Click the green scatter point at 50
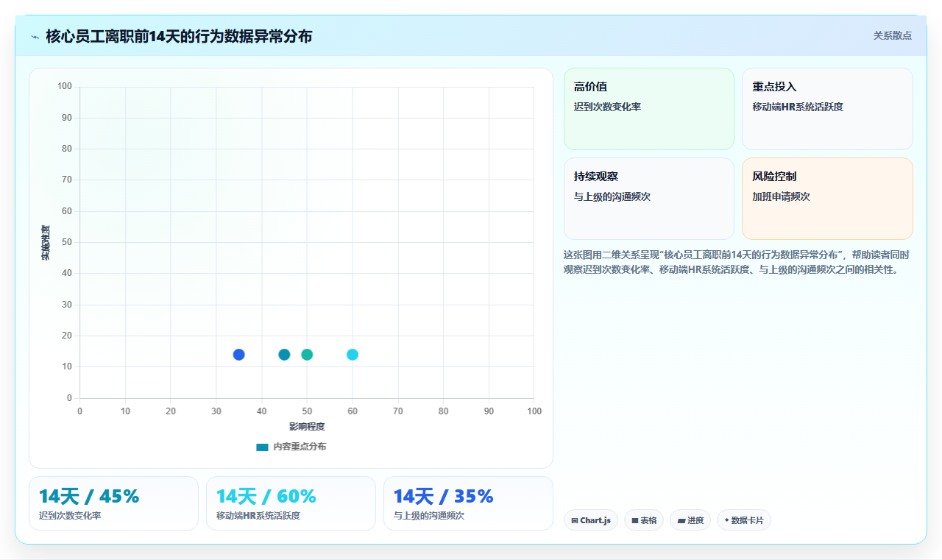The width and height of the screenshot is (942, 560). coord(307,355)
